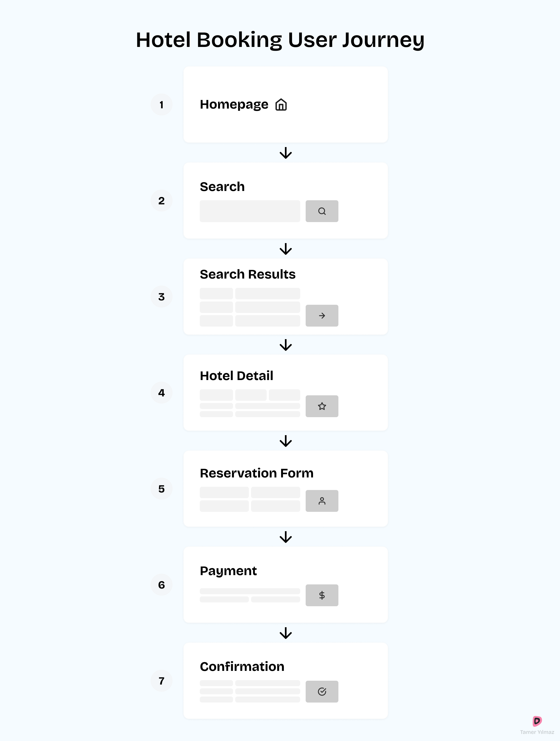Click the person icon in Reservation Form
Image resolution: width=560 pixels, height=741 pixels.
coord(322,501)
